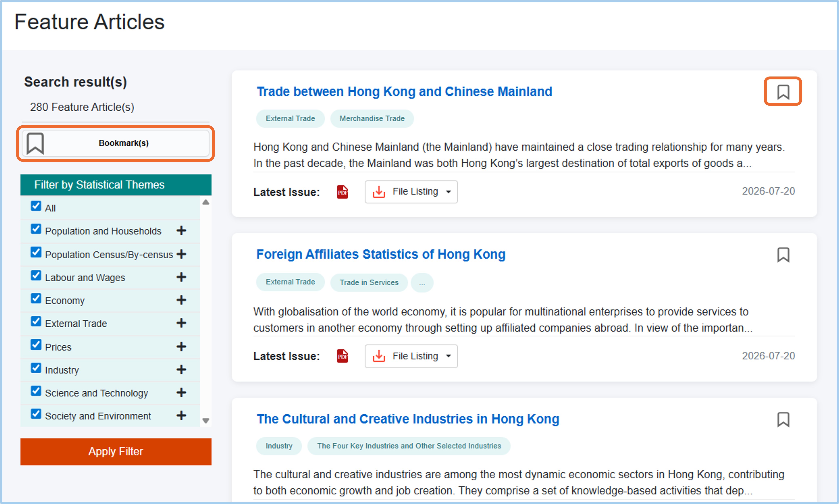Expand Society and Environment subthemes
Screen dimensions: 839x504
click(x=181, y=415)
